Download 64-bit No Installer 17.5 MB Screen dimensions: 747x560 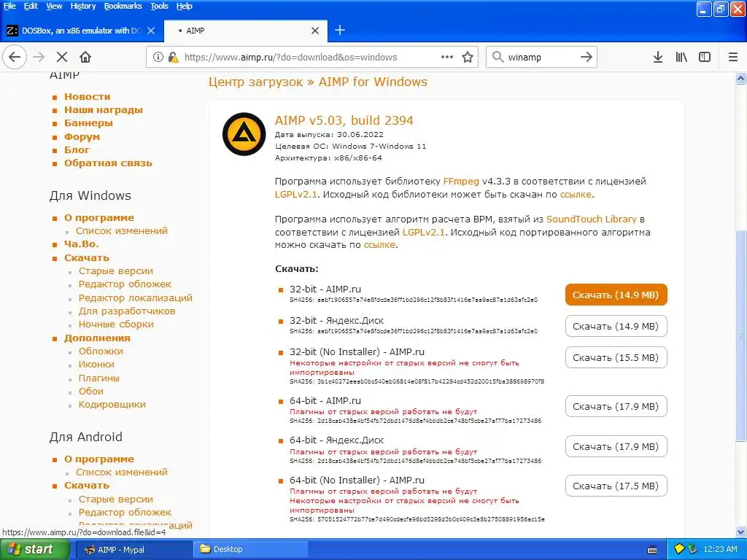pyautogui.click(x=616, y=486)
